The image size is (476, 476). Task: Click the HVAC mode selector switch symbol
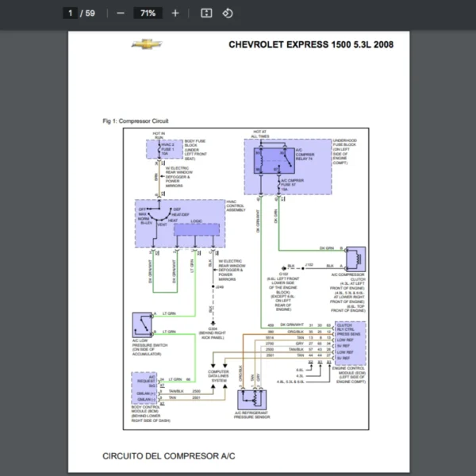point(158,214)
